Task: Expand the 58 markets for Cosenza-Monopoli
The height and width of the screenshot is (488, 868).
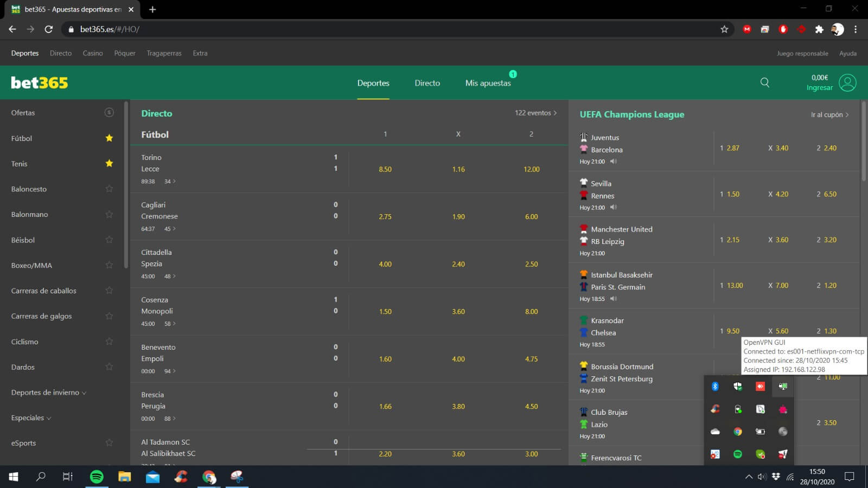Action: pos(170,324)
